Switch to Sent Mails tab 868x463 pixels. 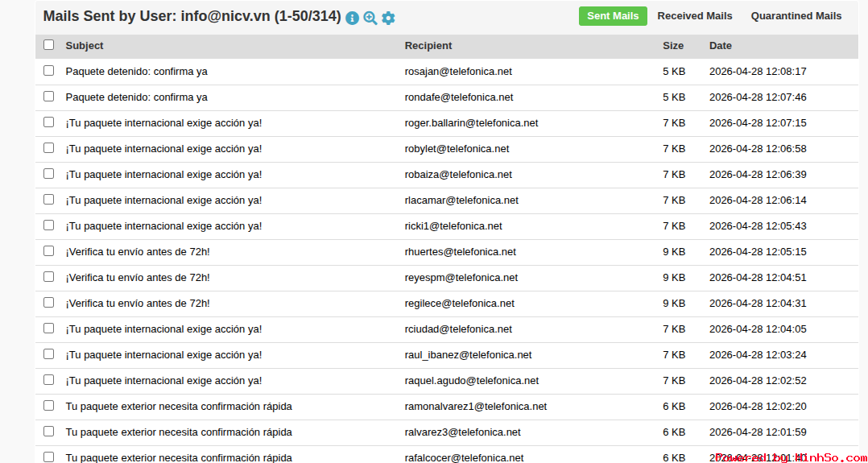(x=613, y=16)
